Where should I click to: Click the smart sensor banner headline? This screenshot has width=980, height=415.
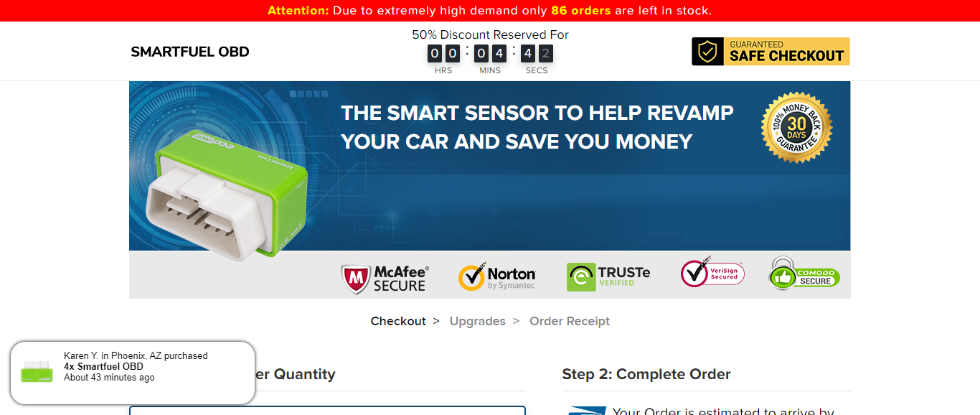click(537, 127)
